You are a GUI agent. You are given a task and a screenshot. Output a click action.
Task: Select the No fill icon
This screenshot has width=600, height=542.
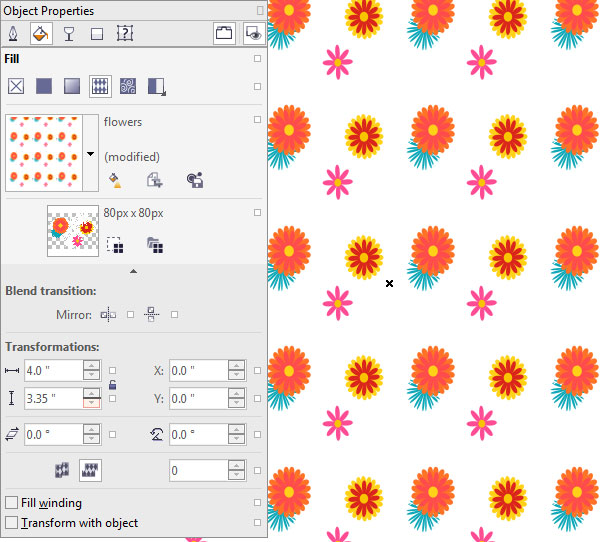[x=16, y=86]
